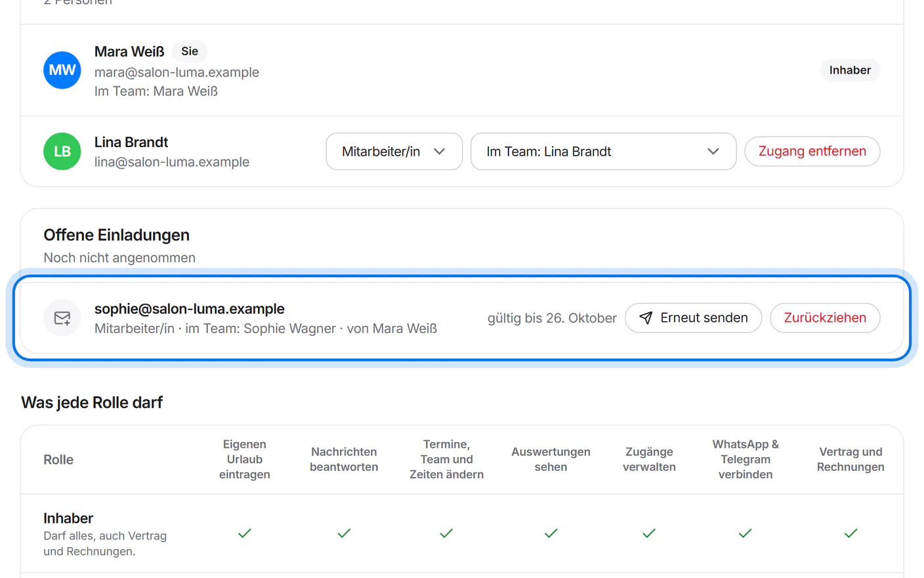Screen dimensions: 924x578
Task: Click the Inhaber checkmark under Termine, Team und Zeiten ändern
Action: [x=446, y=533]
